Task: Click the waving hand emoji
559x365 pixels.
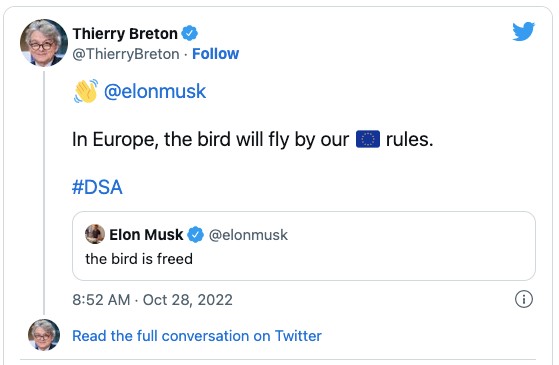Action: (86, 91)
